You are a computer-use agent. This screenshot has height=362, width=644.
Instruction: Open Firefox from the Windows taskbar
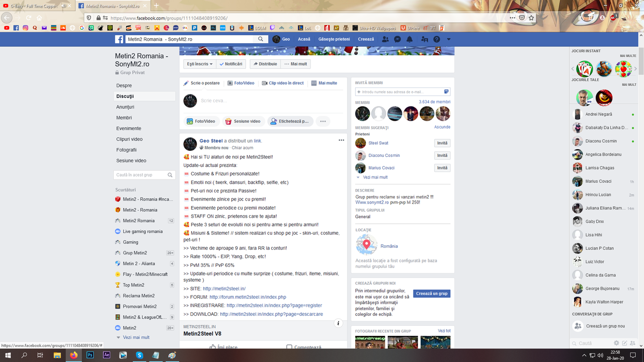click(74, 355)
